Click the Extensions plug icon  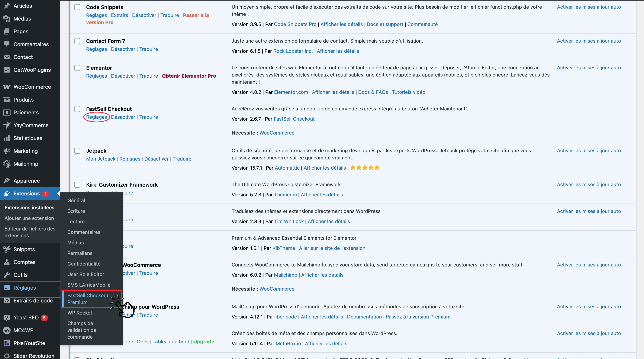7,194
